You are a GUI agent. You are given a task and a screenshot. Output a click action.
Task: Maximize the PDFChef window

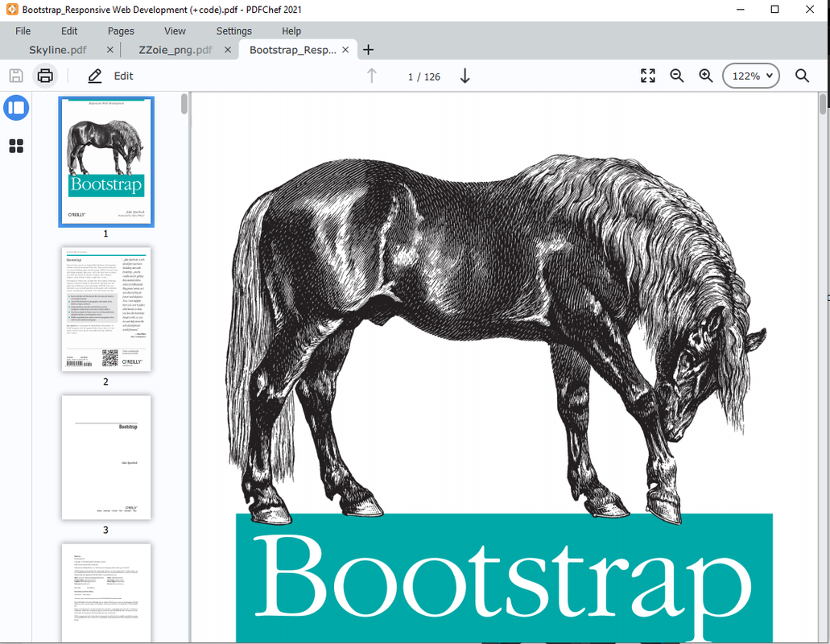(774, 9)
